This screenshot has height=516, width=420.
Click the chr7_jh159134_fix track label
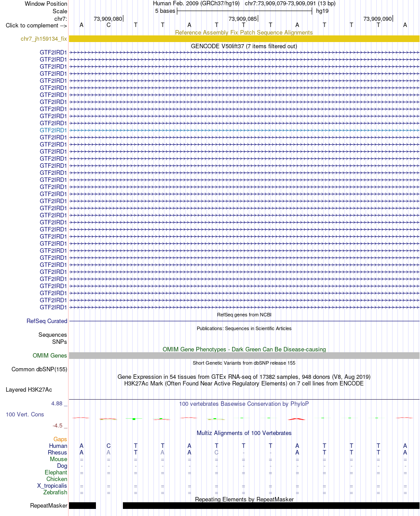44,39
